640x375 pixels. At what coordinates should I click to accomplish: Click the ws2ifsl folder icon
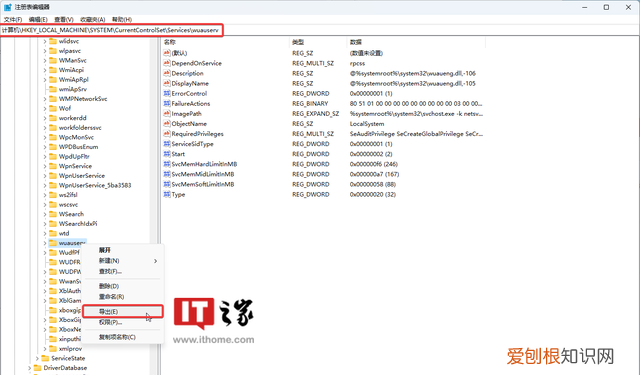click(x=53, y=195)
